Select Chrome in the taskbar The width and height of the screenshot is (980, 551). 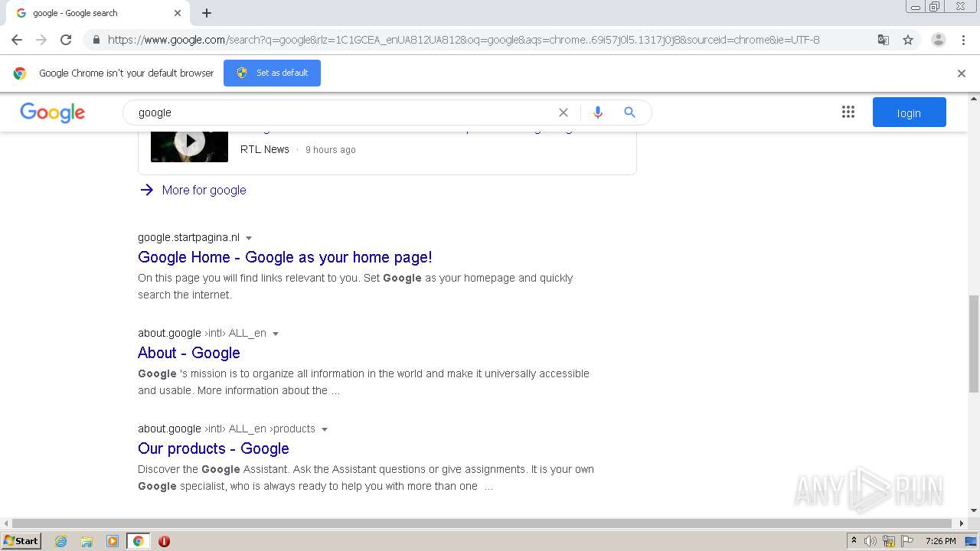click(138, 541)
